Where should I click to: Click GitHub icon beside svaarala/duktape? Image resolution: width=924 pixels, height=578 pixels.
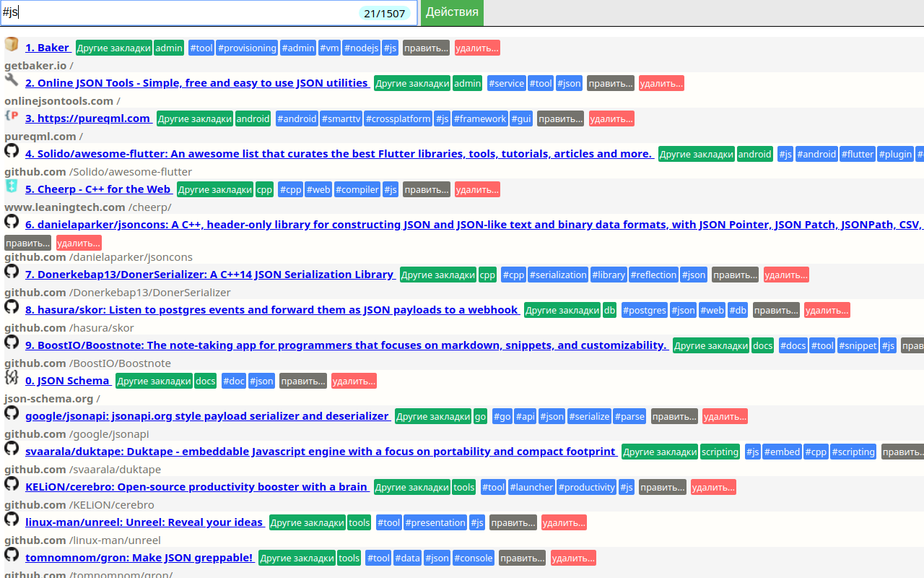click(12, 448)
